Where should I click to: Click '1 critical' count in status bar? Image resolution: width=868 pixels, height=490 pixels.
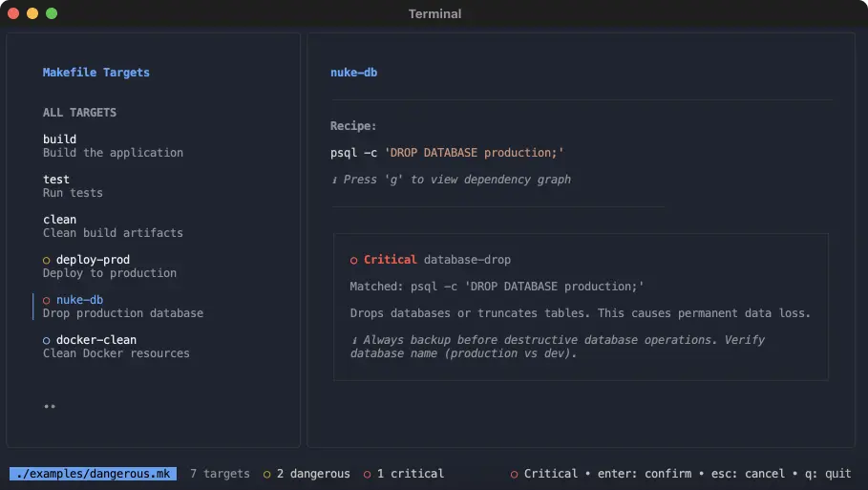point(411,474)
